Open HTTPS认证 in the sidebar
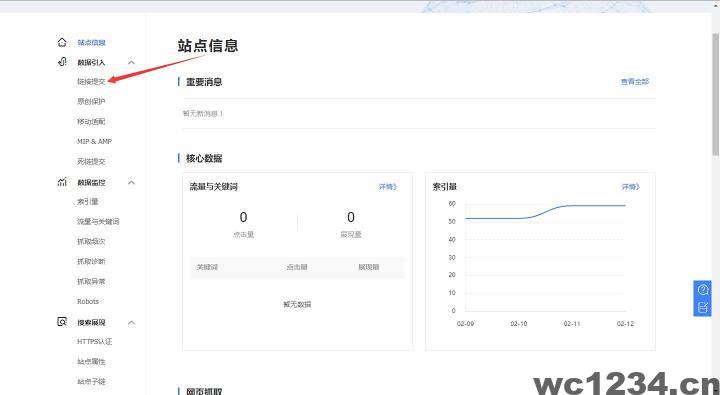 pos(95,341)
